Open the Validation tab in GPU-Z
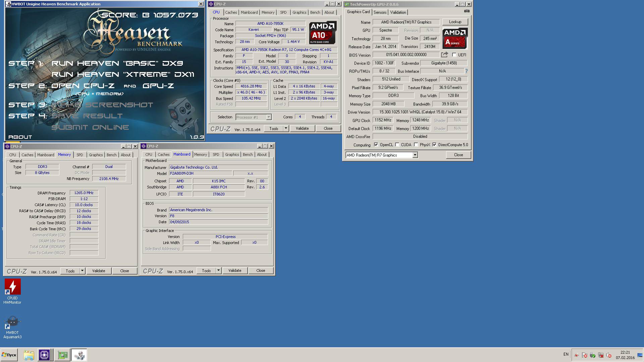 398,12
